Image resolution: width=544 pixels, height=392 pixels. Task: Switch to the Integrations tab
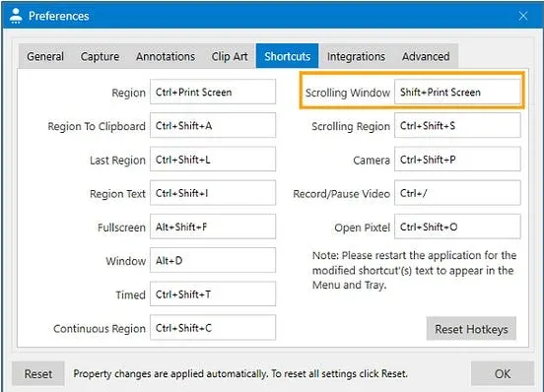click(356, 56)
